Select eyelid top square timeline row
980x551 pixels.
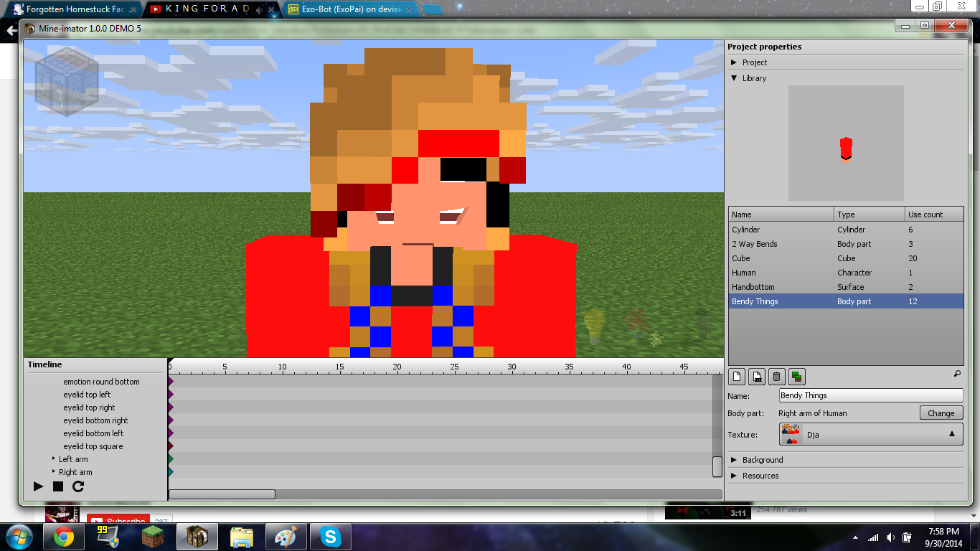[93, 446]
